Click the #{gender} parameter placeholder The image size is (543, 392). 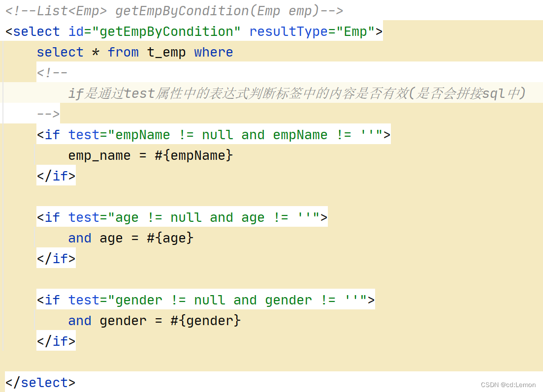tap(206, 320)
